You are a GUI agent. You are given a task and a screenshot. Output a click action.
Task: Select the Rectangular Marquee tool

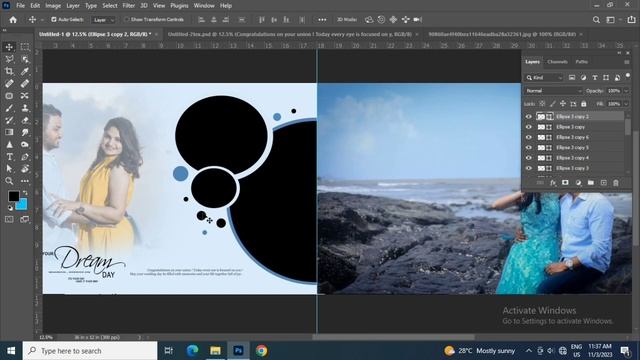(x=25, y=47)
